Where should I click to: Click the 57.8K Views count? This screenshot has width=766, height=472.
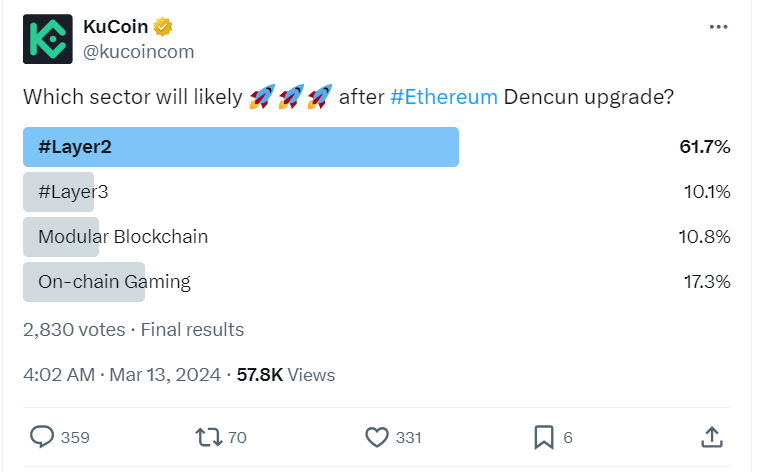[286, 375]
